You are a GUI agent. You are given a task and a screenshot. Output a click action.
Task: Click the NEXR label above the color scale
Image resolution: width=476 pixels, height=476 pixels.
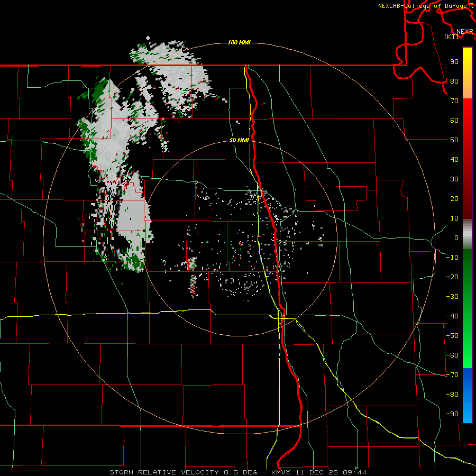(x=465, y=32)
